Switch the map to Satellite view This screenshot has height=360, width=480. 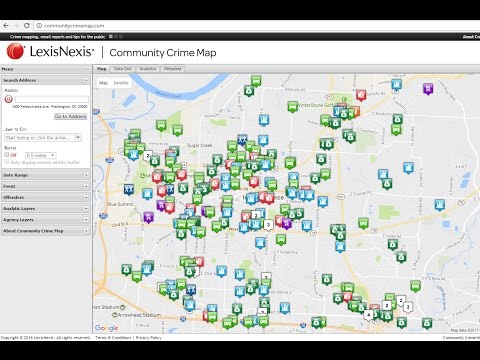[121, 83]
